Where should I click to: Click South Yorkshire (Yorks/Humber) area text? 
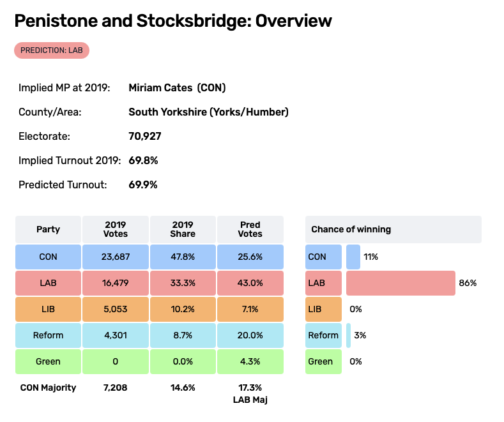tap(208, 112)
